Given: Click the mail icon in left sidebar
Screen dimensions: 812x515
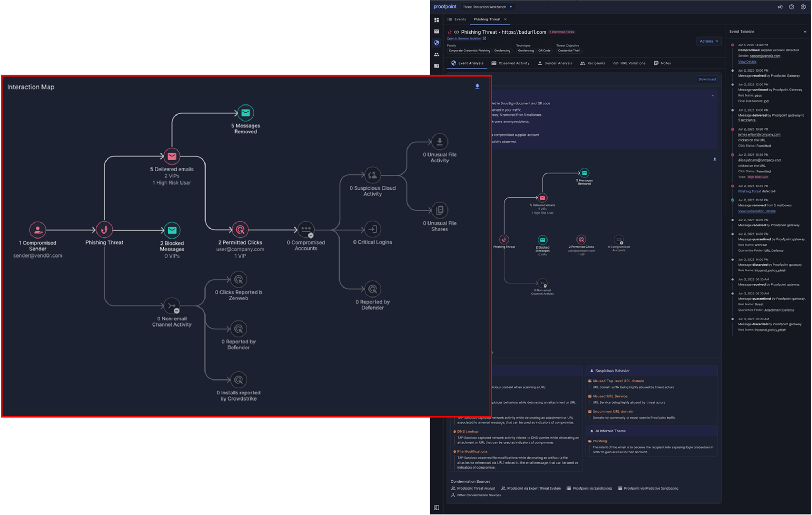Looking at the screenshot, I should 436,31.
